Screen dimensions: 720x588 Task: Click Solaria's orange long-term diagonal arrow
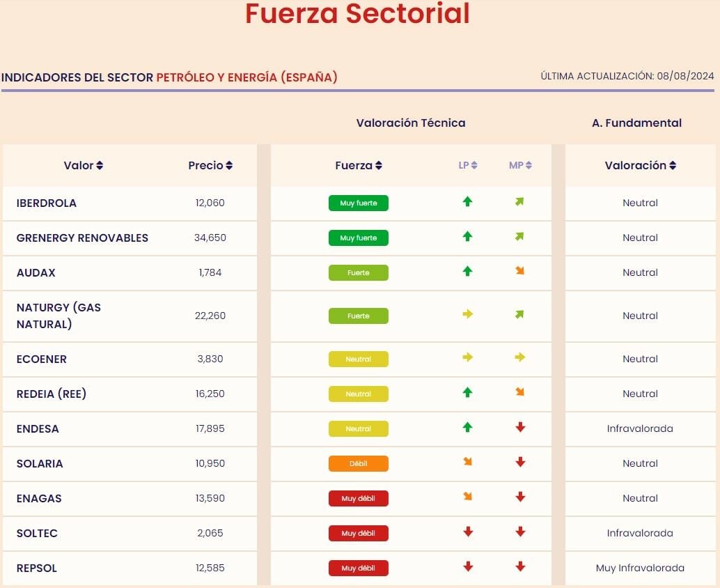pos(467,462)
